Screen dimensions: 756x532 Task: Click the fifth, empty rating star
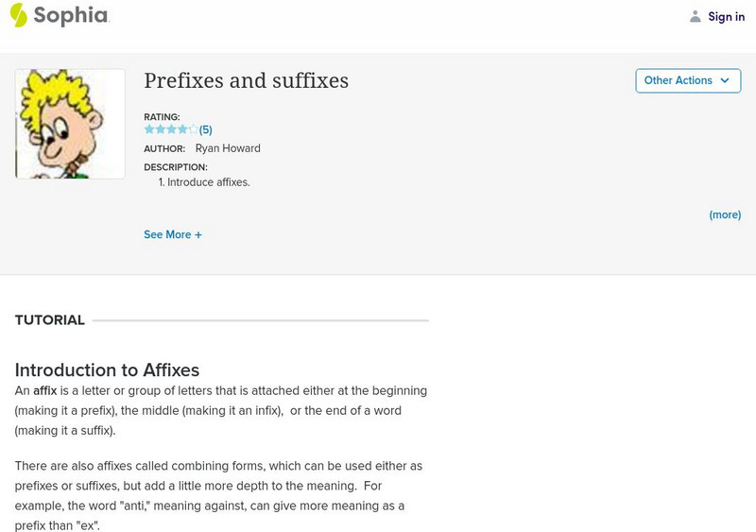tap(193, 129)
